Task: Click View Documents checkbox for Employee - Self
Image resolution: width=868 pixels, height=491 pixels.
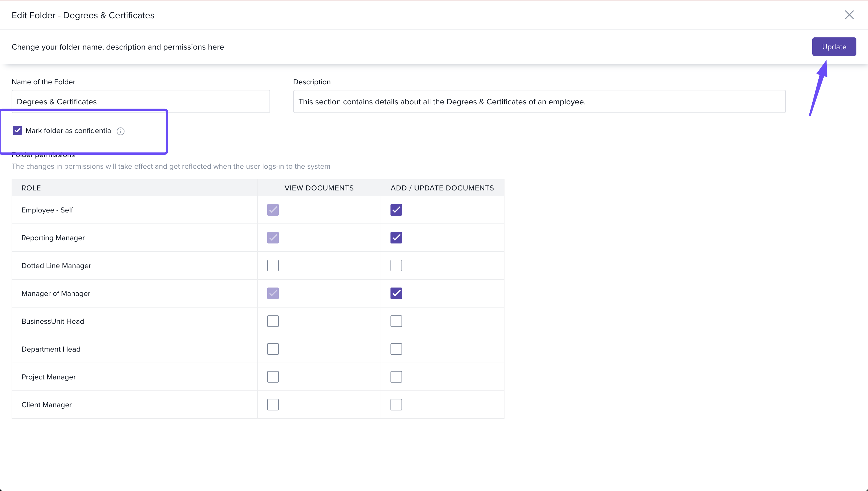Action: point(273,210)
